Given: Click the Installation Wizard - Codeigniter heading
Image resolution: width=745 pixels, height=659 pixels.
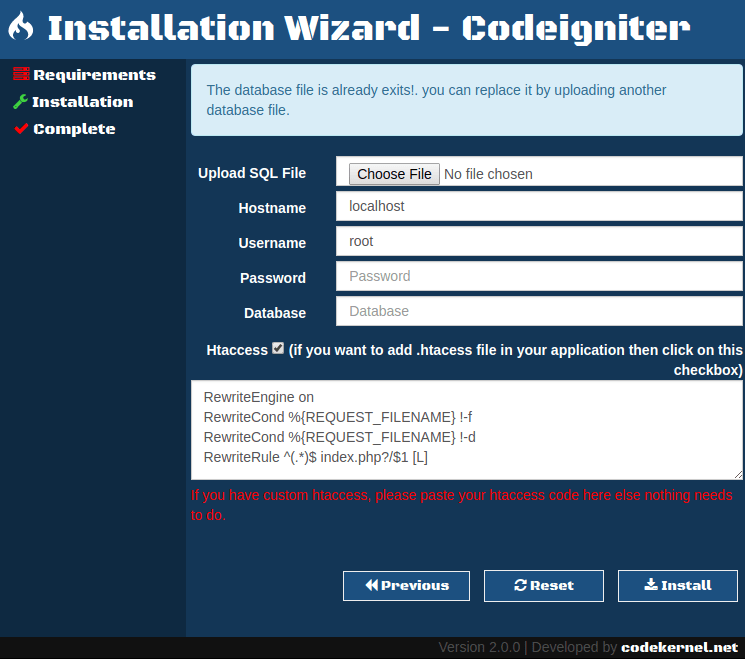Looking at the screenshot, I should 369,28.
